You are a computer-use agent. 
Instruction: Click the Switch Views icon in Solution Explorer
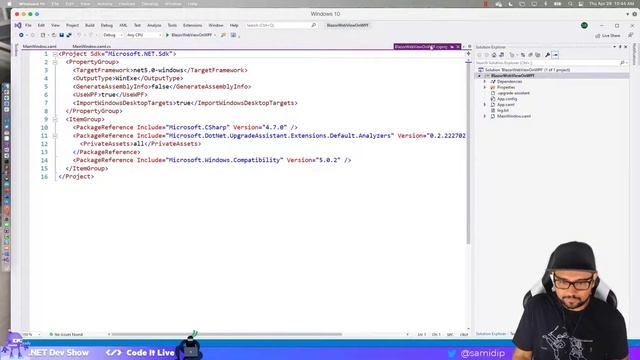point(501,55)
